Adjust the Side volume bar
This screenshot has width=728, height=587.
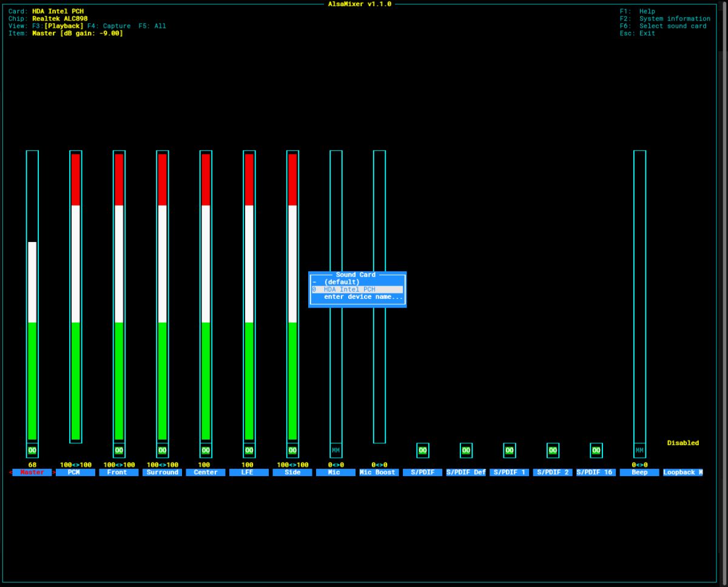click(292, 297)
